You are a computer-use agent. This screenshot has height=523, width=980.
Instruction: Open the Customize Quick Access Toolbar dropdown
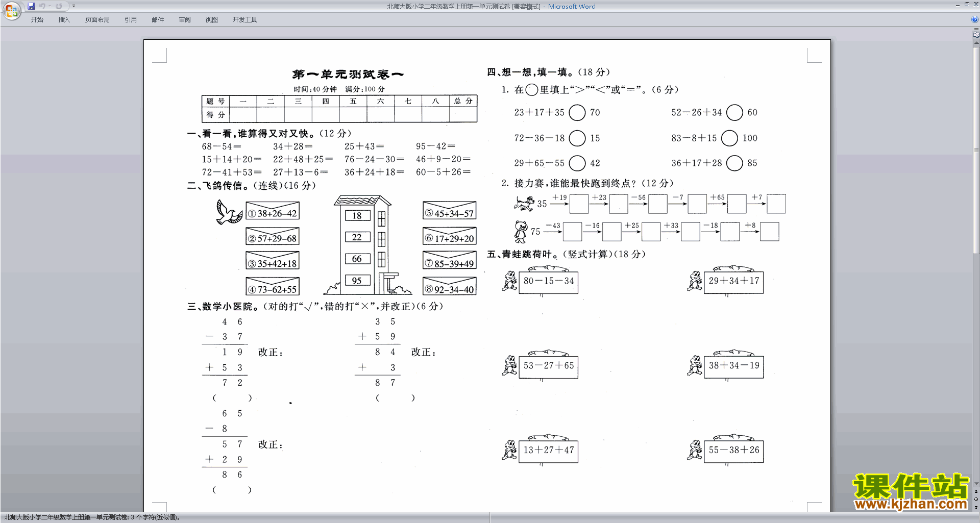click(73, 6)
